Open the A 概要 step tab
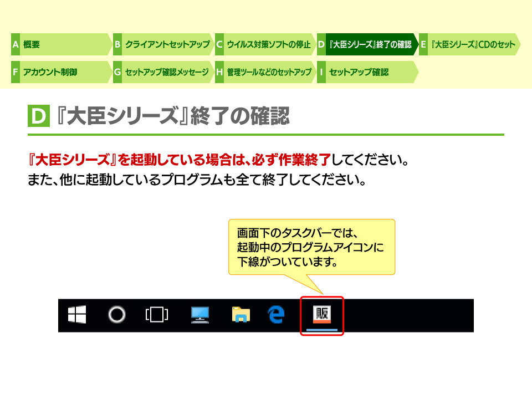Image resolution: width=532 pixels, height=399 pixels. (x=62, y=44)
